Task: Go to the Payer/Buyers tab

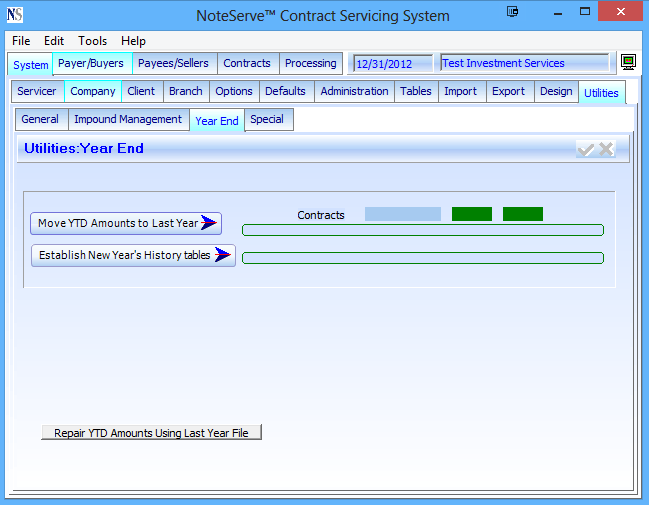Action: (91, 63)
